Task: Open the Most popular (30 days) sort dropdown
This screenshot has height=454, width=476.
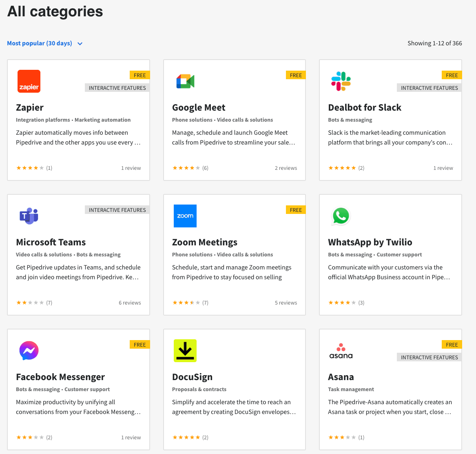Action: coord(40,43)
